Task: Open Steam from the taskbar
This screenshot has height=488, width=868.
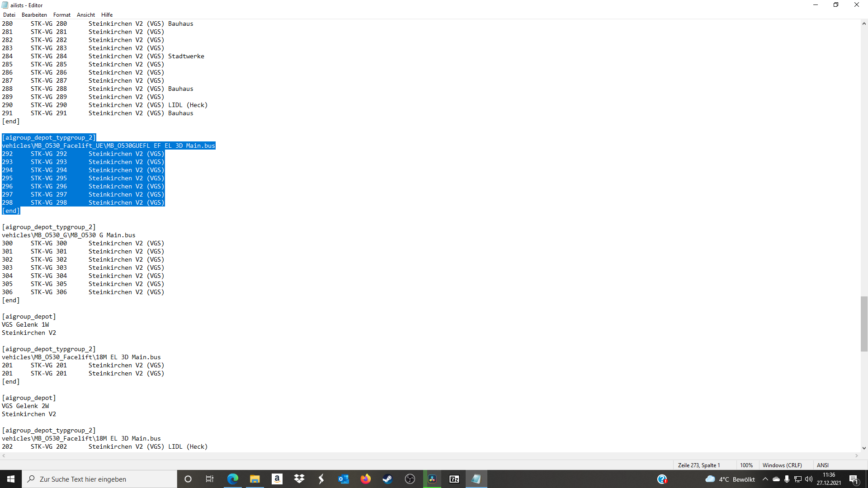Action: click(388, 479)
